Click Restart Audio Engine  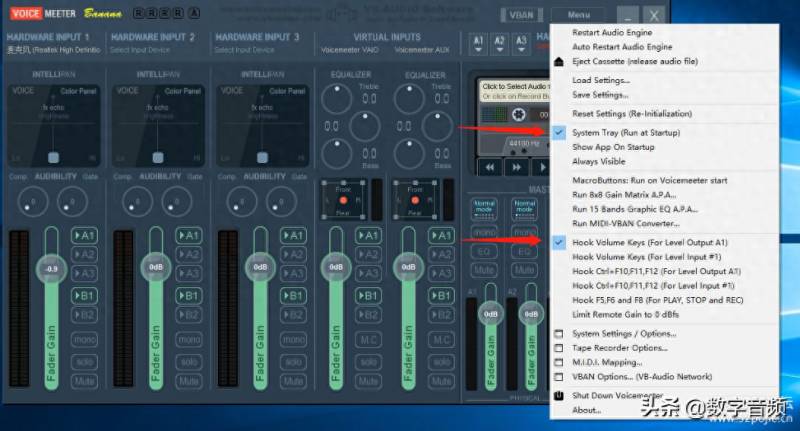click(612, 32)
